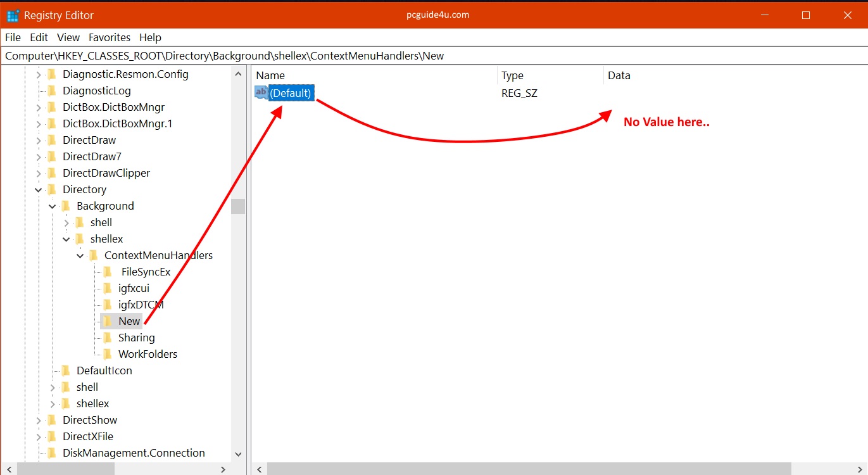Select the DiskManagement.Connection key
The width and height of the screenshot is (868, 475).
[x=134, y=453]
